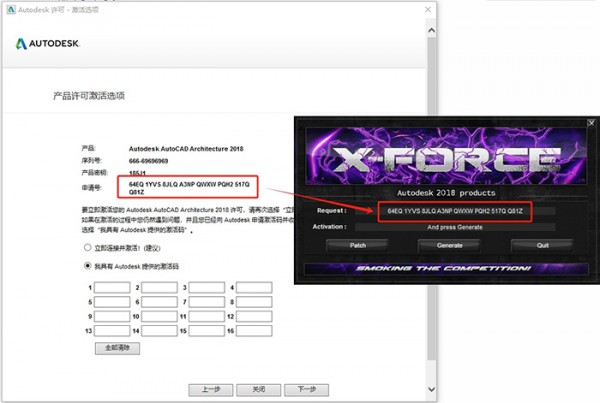Click the clear all (全部清除) button
Viewport: 600px width, 403px height.
pos(117,348)
